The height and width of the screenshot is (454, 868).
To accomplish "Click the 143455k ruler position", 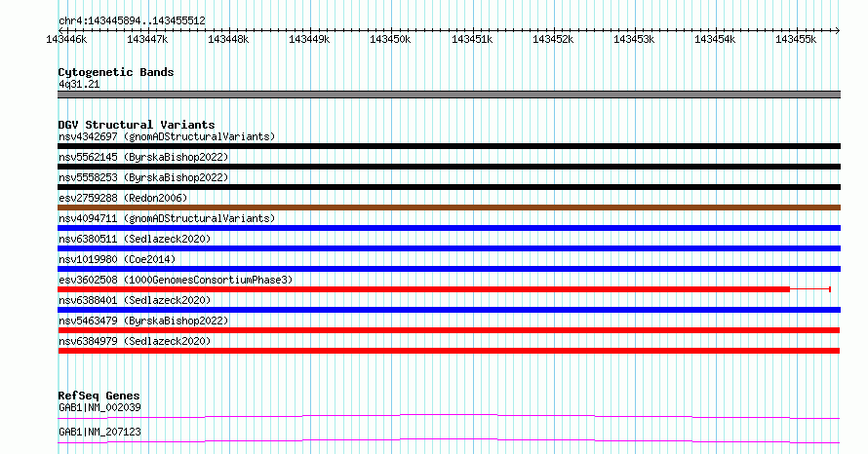I will click(x=796, y=40).
